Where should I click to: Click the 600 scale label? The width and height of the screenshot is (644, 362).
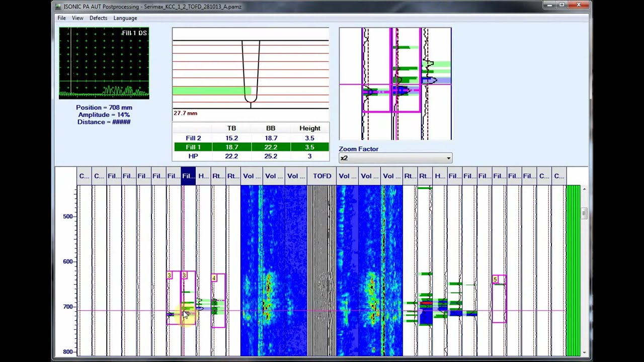(68, 261)
